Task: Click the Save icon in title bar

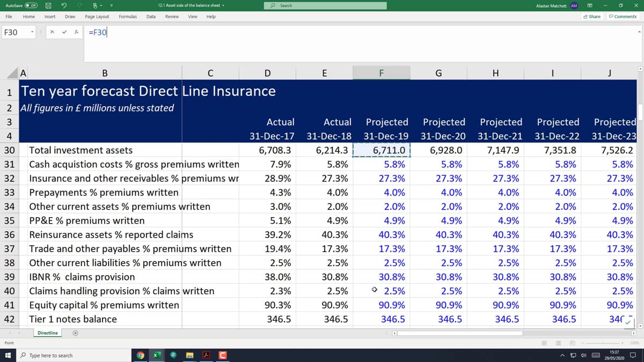Action: coord(48,5)
